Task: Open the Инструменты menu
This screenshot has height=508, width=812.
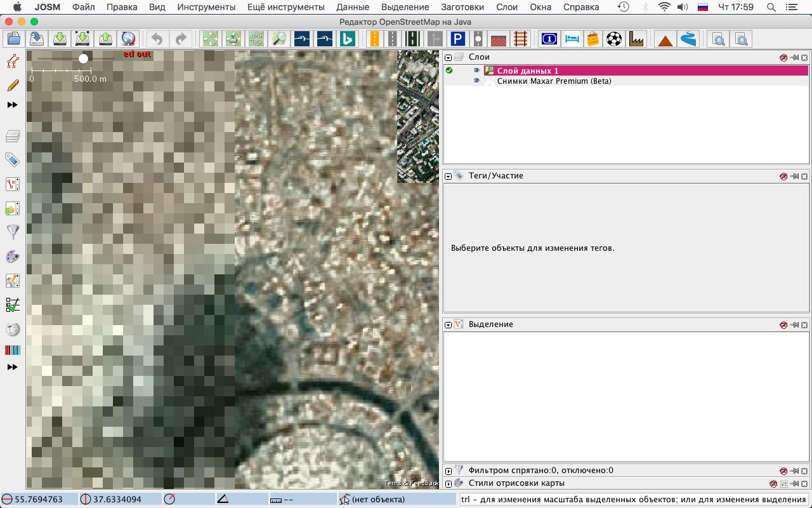Action: coord(207,7)
